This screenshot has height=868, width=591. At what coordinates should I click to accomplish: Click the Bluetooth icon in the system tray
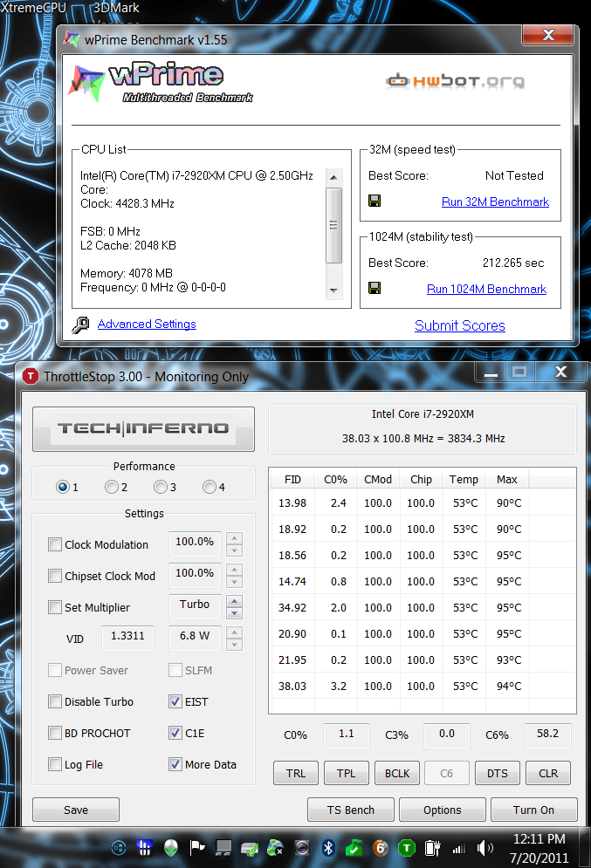(x=328, y=848)
